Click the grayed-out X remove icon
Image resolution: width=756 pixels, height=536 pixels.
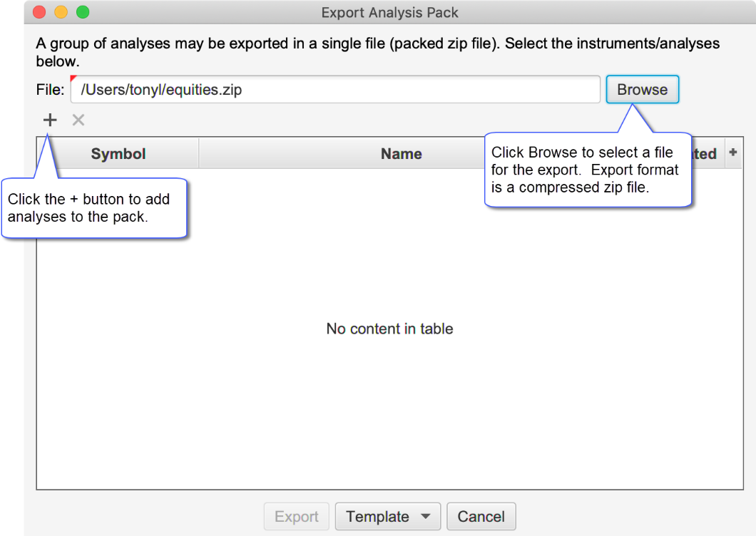pos(78,120)
